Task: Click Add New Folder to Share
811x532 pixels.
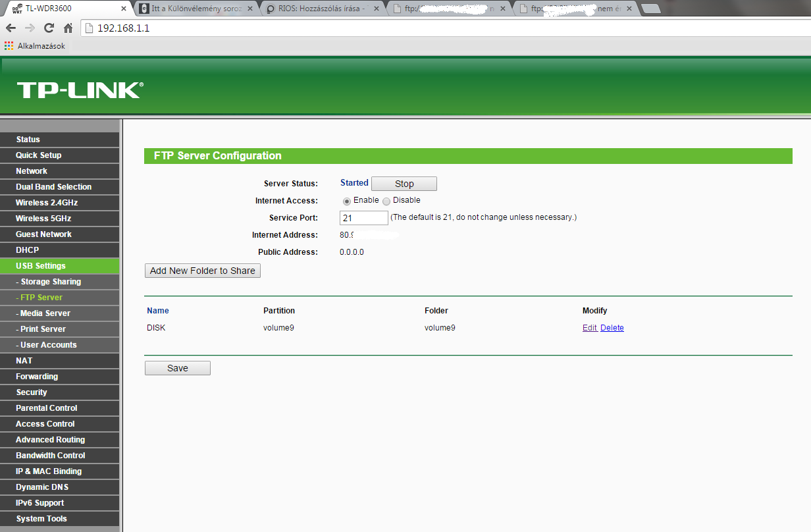Action: coord(203,271)
